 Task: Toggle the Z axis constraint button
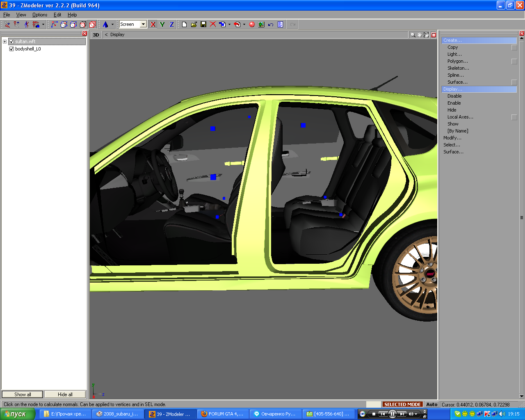point(171,25)
